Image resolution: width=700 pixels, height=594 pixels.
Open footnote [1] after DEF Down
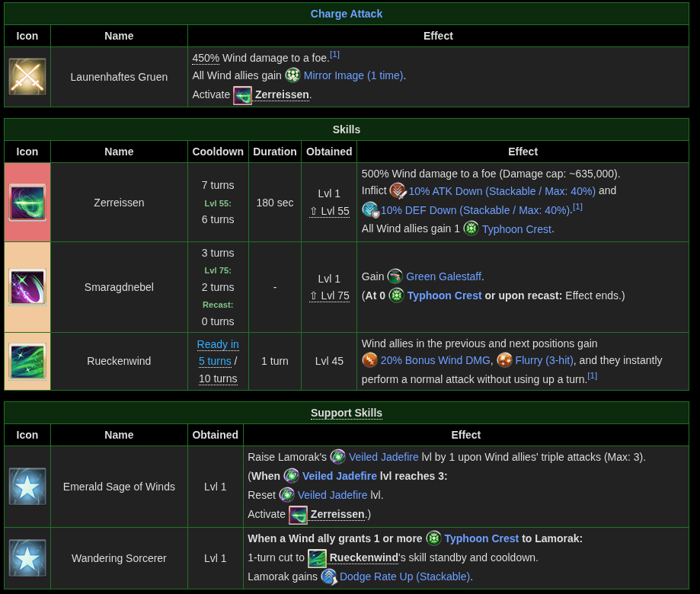coord(577,206)
